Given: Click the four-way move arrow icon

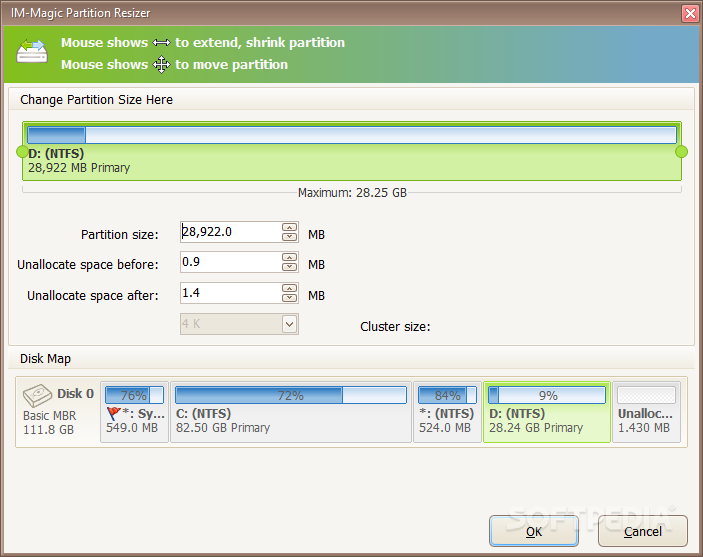Looking at the screenshot, I should click(161, 65).
